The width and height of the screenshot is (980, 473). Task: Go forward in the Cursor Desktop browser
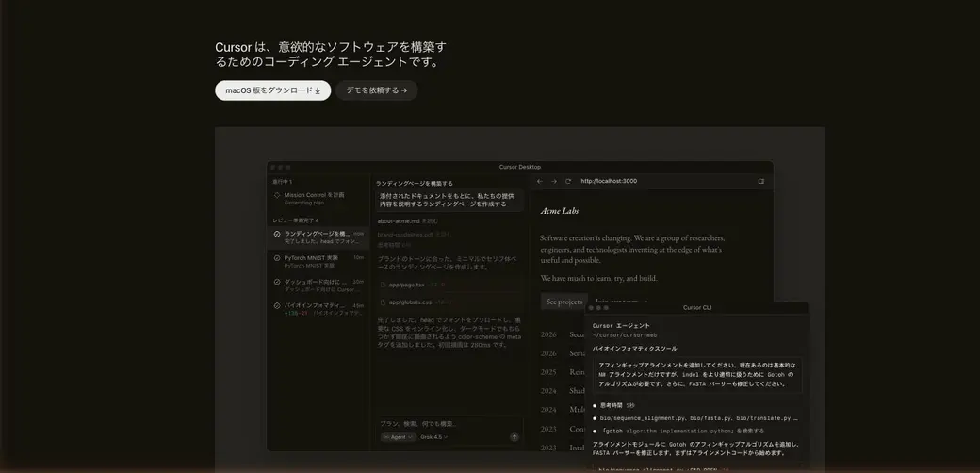click(554, 181)
